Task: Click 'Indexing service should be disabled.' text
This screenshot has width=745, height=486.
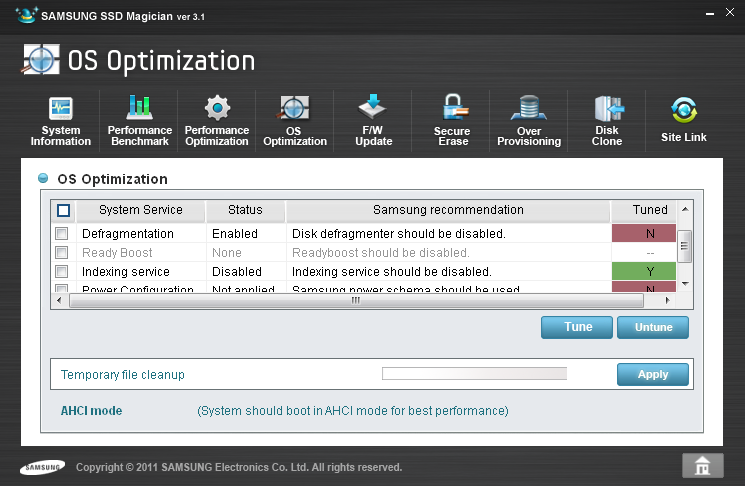Action: click(392, 272)
